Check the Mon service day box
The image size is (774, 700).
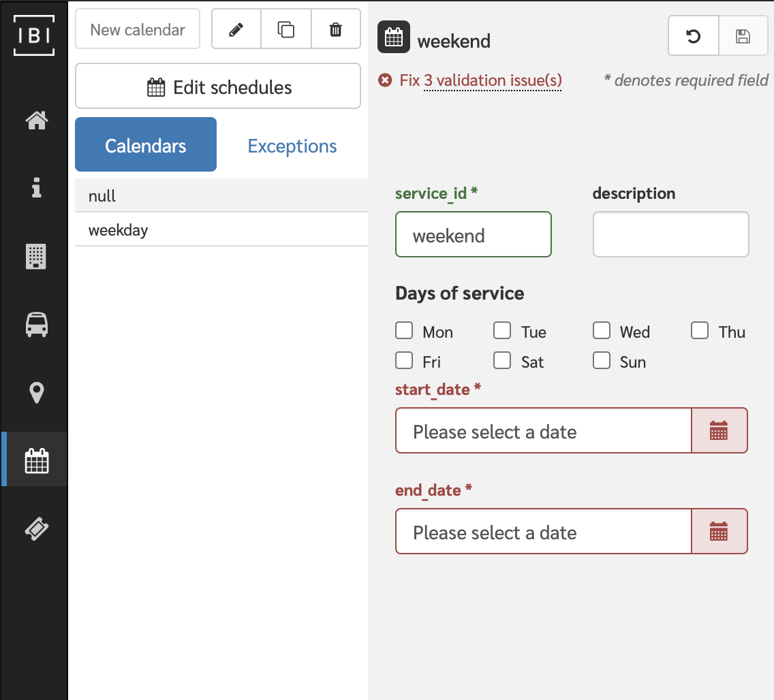(404, 330)
